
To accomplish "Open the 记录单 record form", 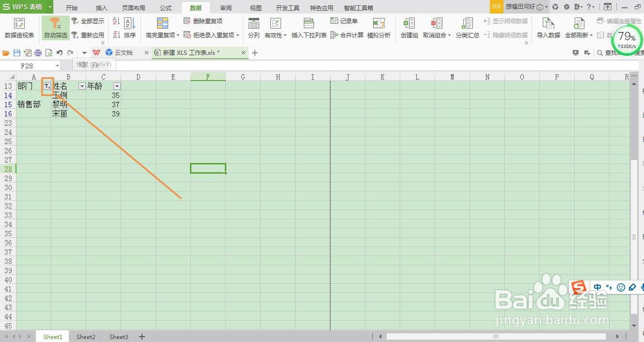I will coord(344,21).
